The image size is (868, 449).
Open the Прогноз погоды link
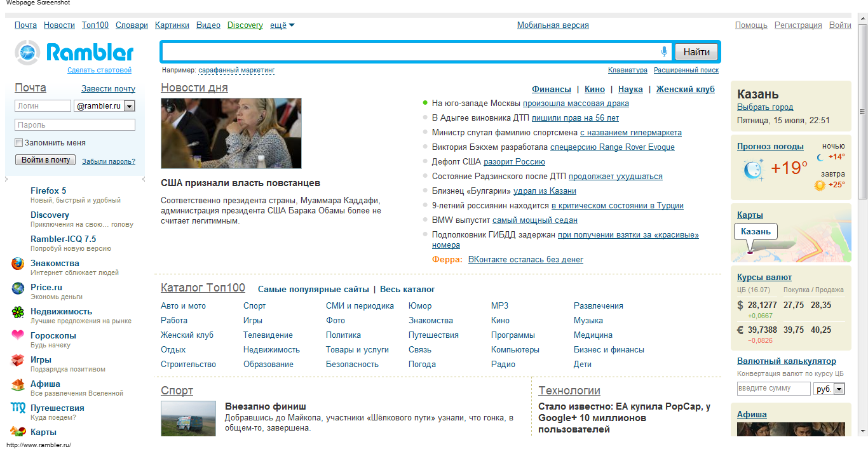click(770, 147)
